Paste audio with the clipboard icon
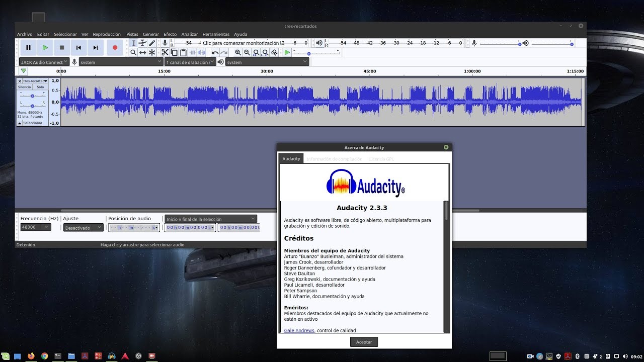The image size is (644, 362). click(x=183, y=52)
